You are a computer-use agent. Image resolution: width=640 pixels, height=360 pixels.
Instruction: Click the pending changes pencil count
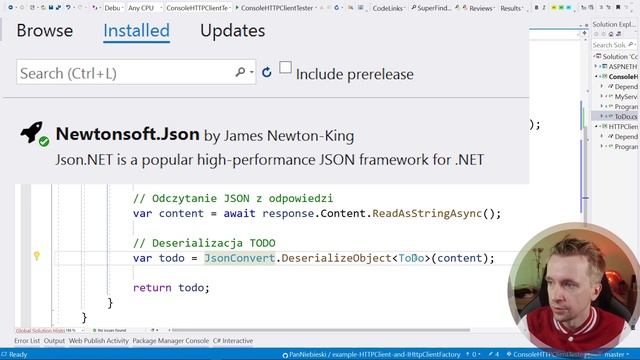click(x=493, y=354)
